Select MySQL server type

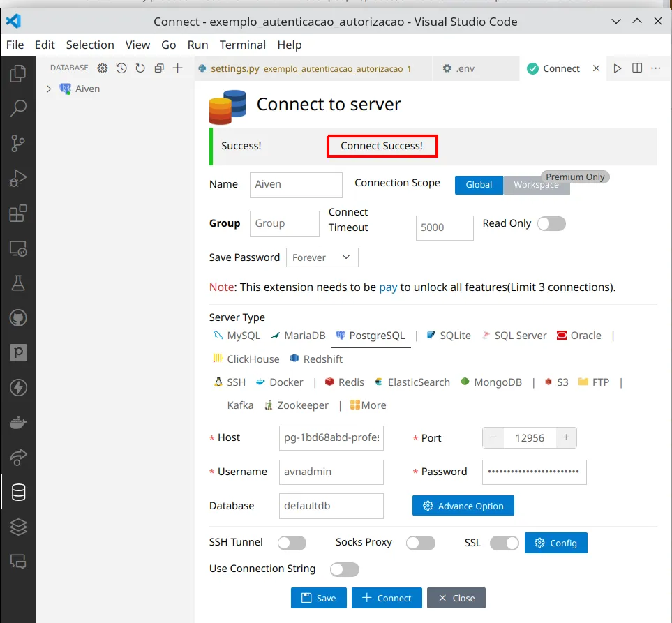pyautogui.click(x=237, y=336)
